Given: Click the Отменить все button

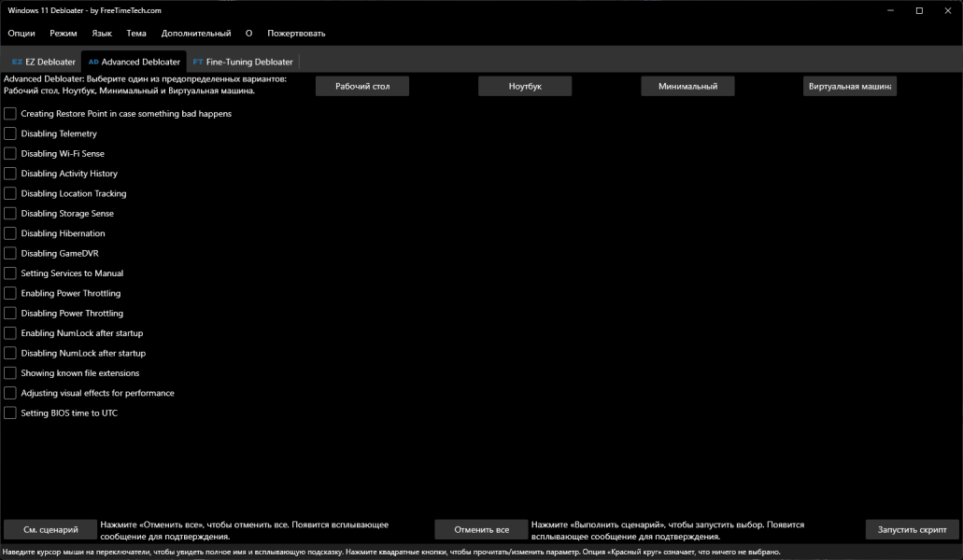Looking at the screenshot, I should (x=482, y=529).
